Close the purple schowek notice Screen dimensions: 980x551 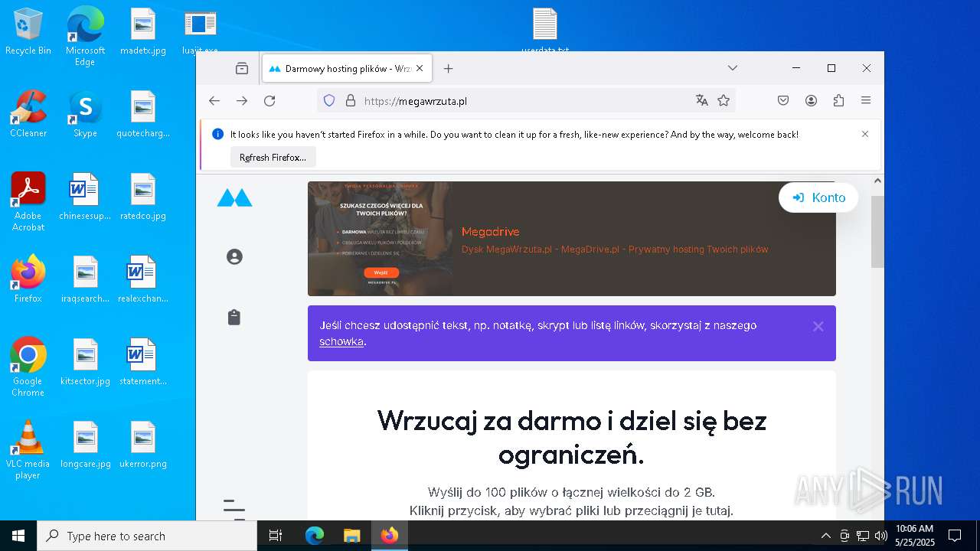(x=818, y=326)
